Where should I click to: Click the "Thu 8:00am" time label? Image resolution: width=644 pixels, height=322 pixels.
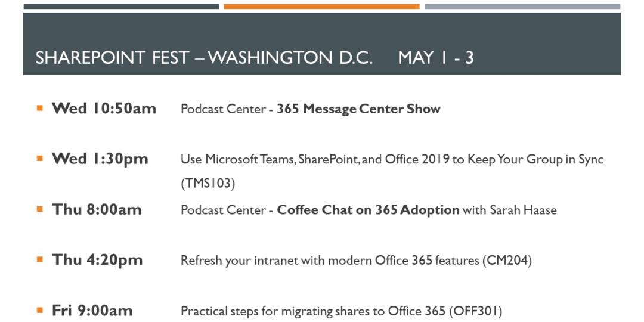tap(97, 210)
